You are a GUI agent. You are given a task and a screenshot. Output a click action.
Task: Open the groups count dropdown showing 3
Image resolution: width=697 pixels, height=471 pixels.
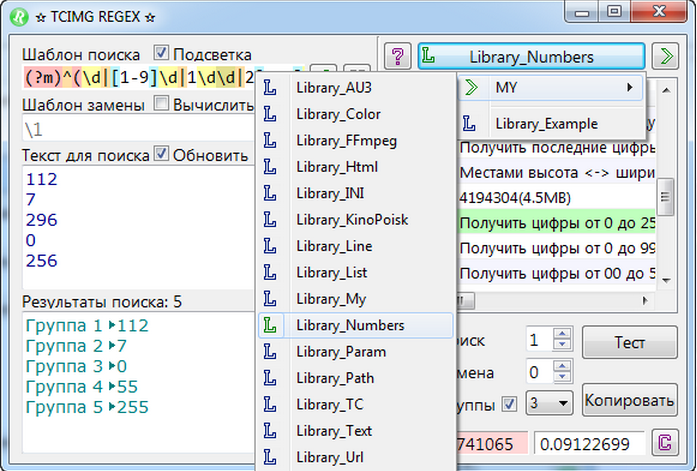[x=549, y=403]
